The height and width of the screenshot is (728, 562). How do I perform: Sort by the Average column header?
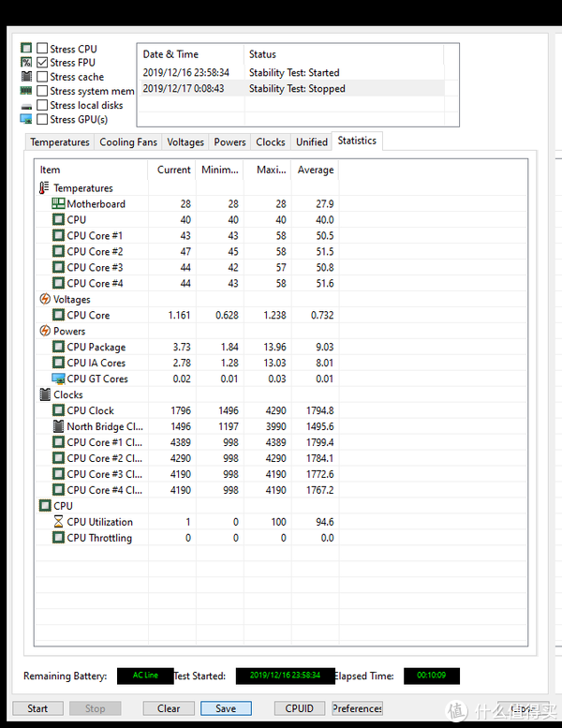[315, 170]
